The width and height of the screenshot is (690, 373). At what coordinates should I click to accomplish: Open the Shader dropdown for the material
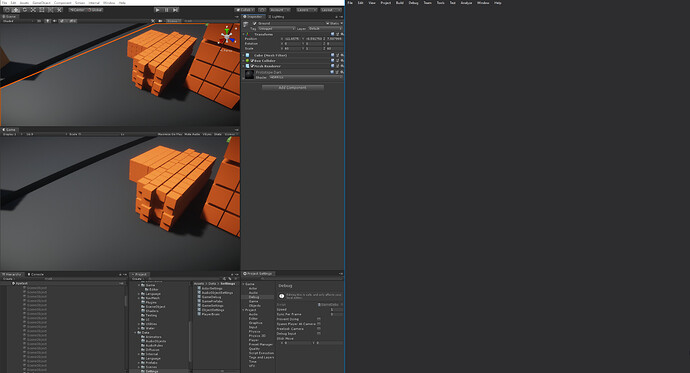[305, 77]
